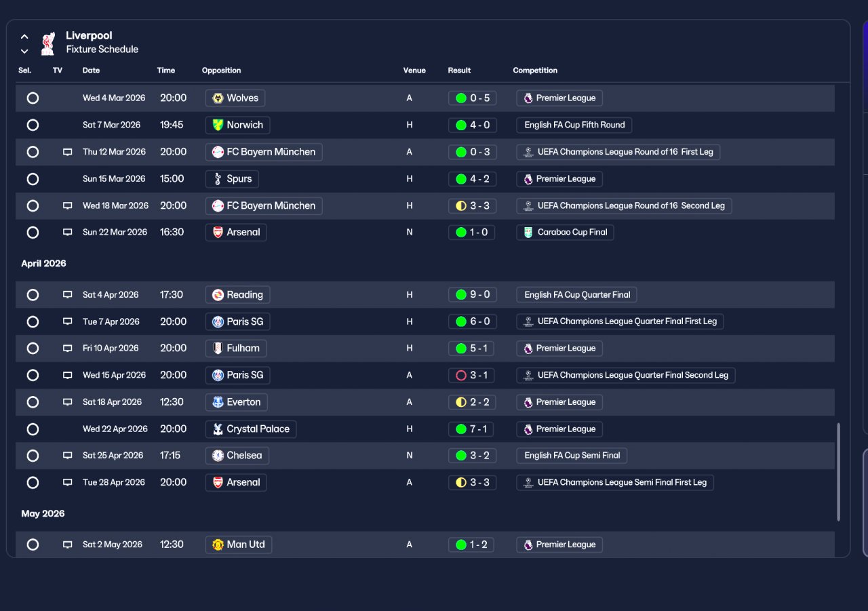Select the Norwich fixture radio button
The image size is (868, 611).
coord(33,125)
